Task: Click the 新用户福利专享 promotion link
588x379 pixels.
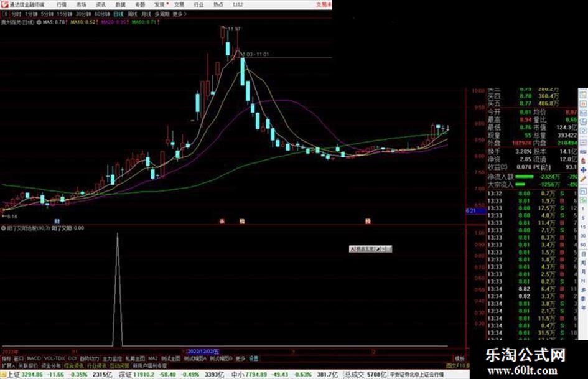Action: click(x=150, y=365)
